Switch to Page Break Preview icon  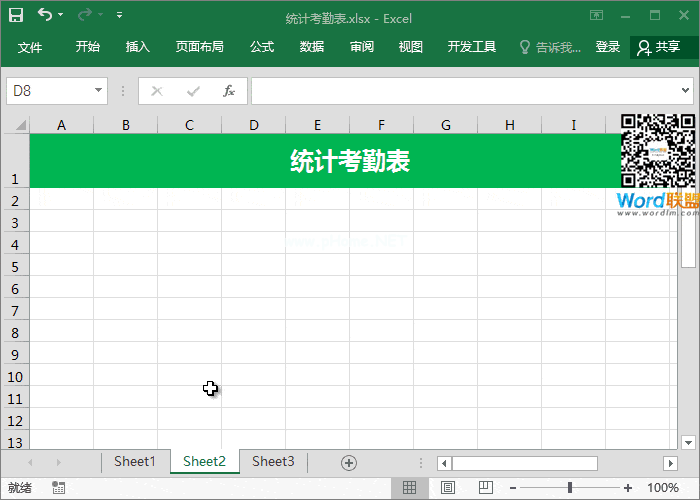(486, 488)
